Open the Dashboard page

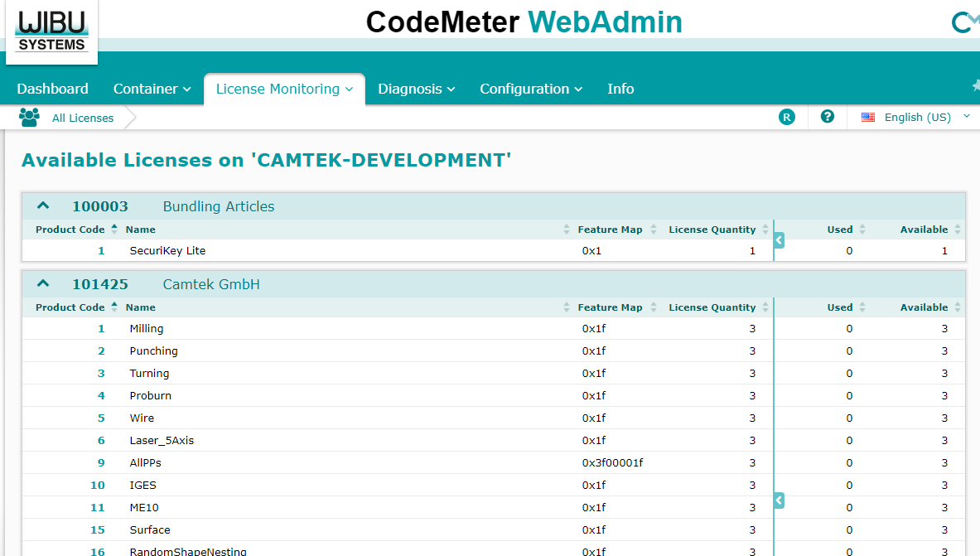(52, 89)
